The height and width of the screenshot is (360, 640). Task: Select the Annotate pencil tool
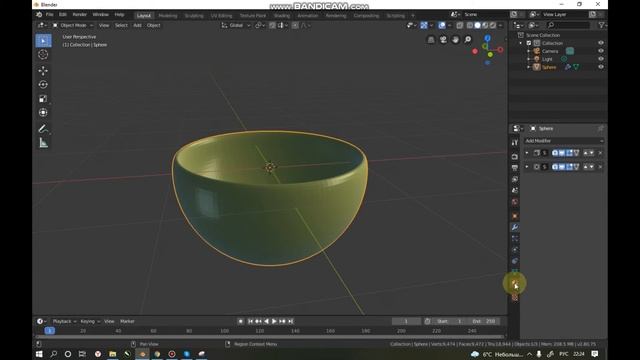43,129
